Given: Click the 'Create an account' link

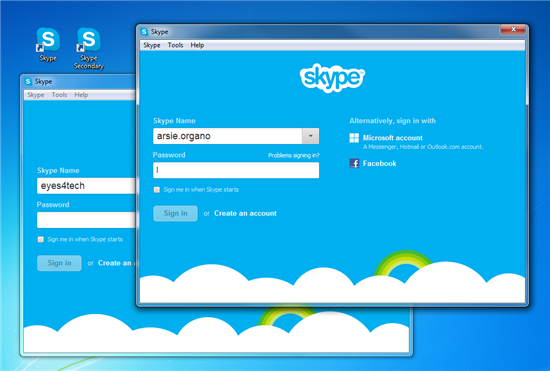Looking at the screenshot, I should 245,213.
